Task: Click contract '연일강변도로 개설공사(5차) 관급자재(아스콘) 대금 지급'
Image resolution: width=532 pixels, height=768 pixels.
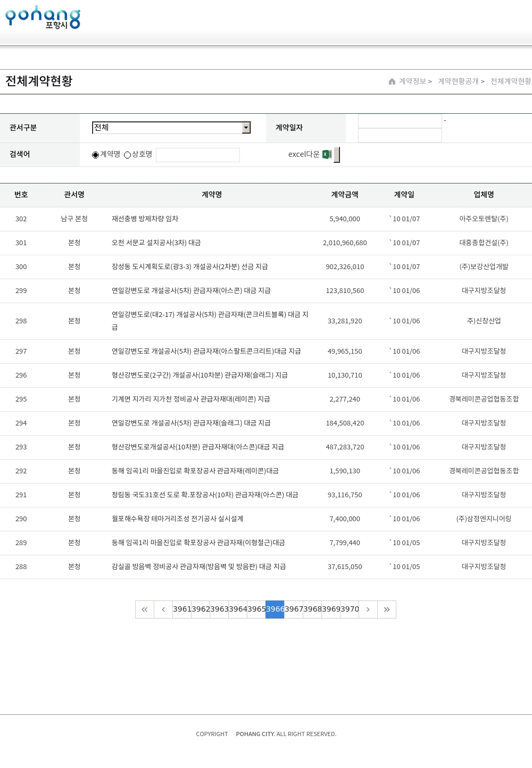Action: coord(191,291)
